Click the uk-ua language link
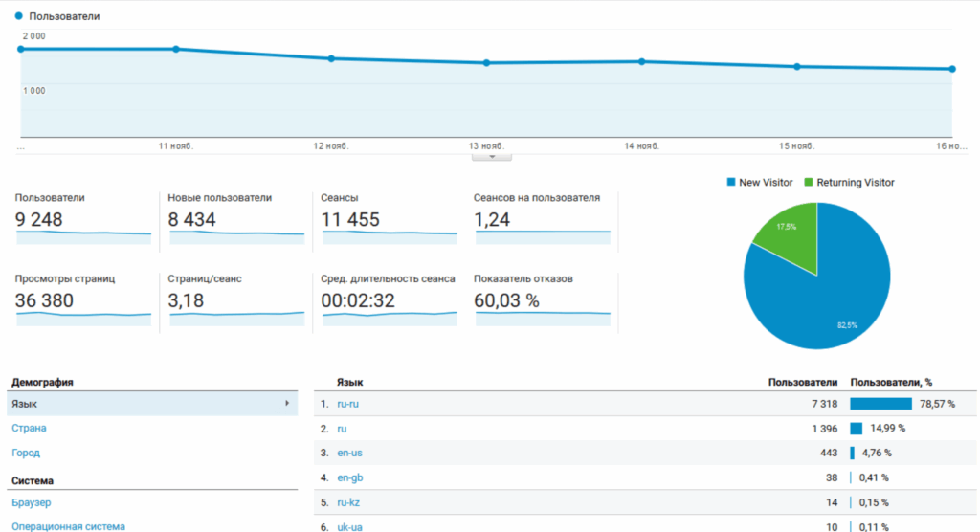This screenshot has height=532, width=980. [348, 526]
